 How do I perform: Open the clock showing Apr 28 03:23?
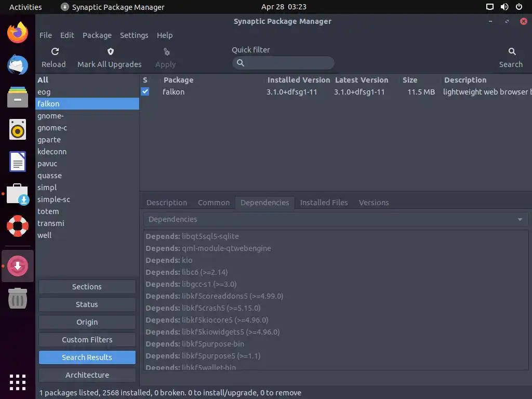[x=284, y=7]
